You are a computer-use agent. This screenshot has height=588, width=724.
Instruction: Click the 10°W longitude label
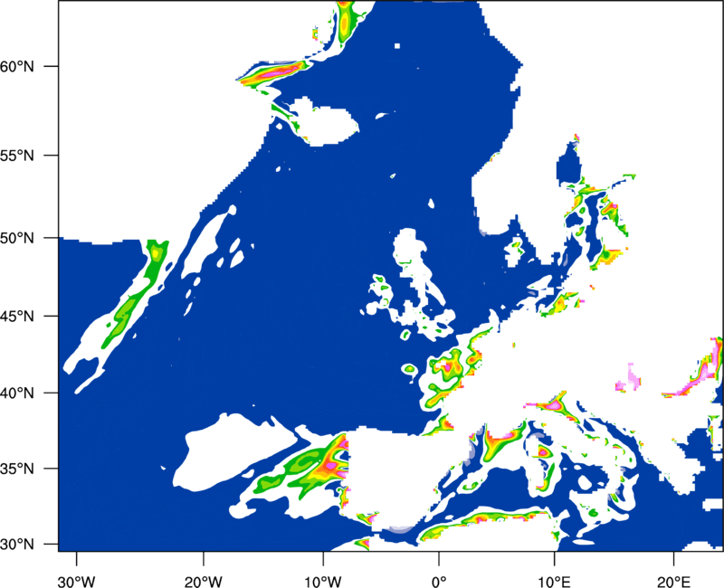(x=322, y=582)
